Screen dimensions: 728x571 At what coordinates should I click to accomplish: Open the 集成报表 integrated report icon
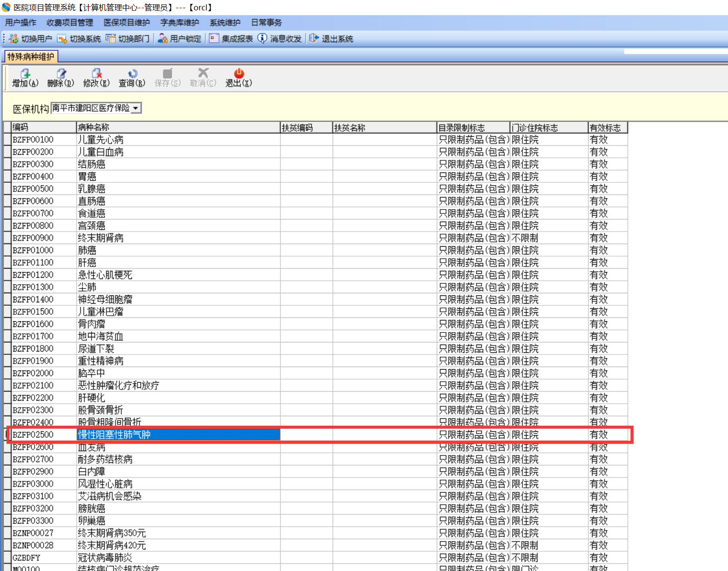(214, 39)
